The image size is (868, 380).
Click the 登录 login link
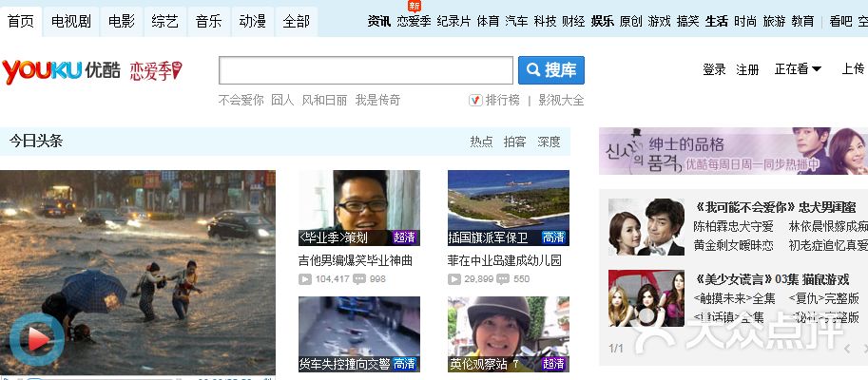[714, 69]
